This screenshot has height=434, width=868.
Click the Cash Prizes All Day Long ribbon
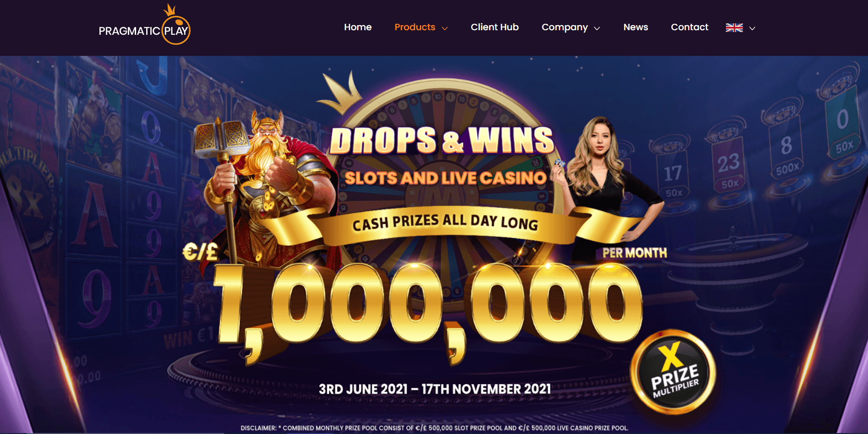coord(445,224)
